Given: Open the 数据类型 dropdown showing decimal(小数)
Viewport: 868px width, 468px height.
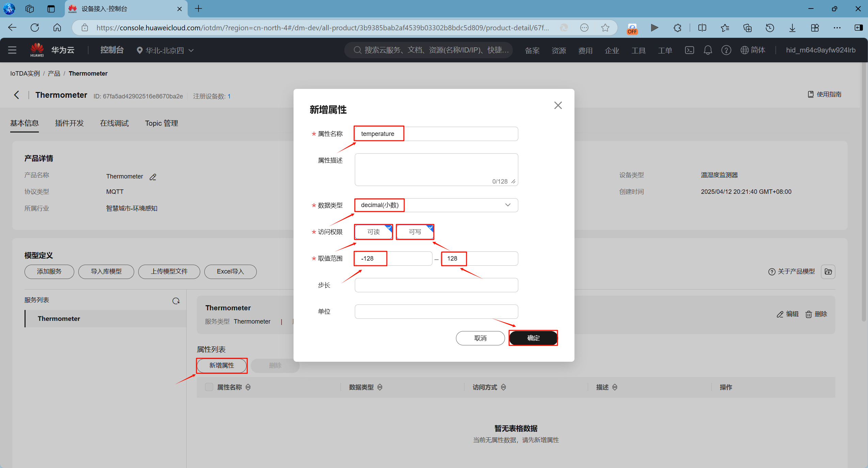Looking at the screenshot, I should pyautogui.click(x=507, y=205).
